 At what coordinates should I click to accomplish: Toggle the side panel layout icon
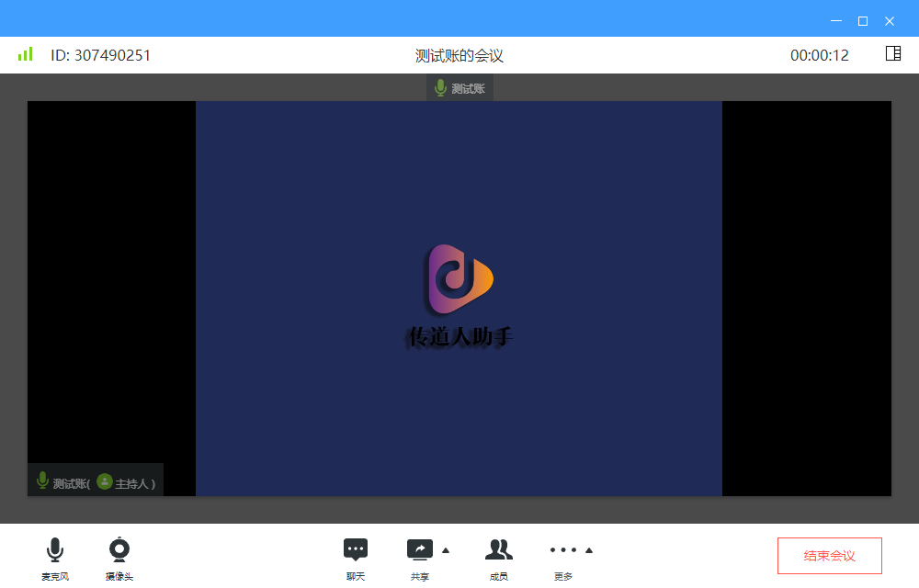pos(892,53)
